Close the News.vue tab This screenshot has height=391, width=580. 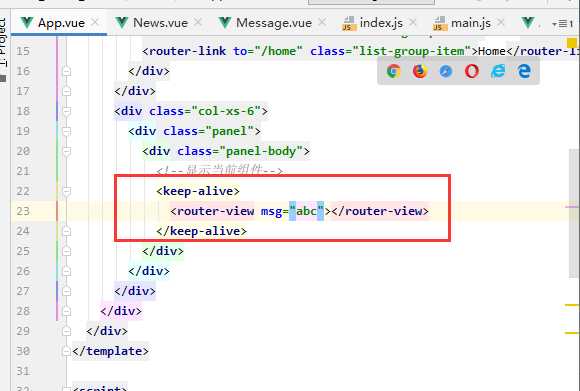tap(198, 23)
